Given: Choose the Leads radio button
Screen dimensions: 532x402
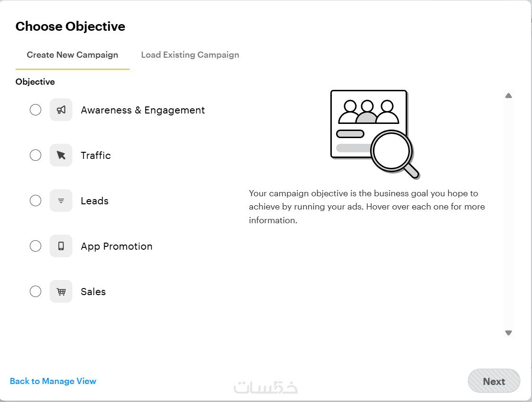Looking at the screenshot, I should click(x=35, y=201).
